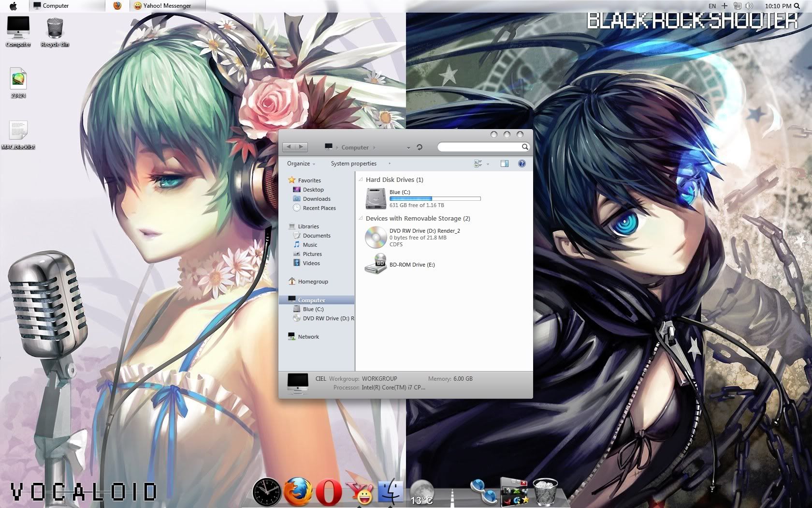Open Spotlight search magnifier in menu bar
Image resolution: width=812 pixels, height=508 pixels.
point(797,6)
